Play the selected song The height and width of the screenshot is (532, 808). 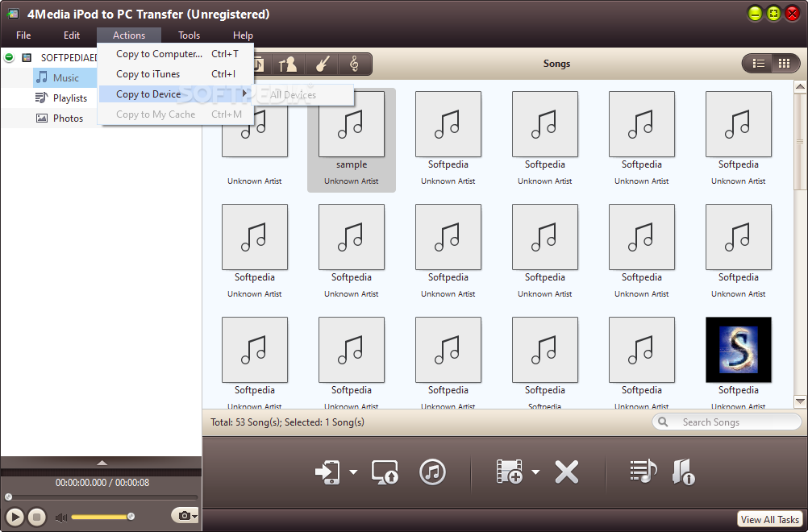[15, 517]
